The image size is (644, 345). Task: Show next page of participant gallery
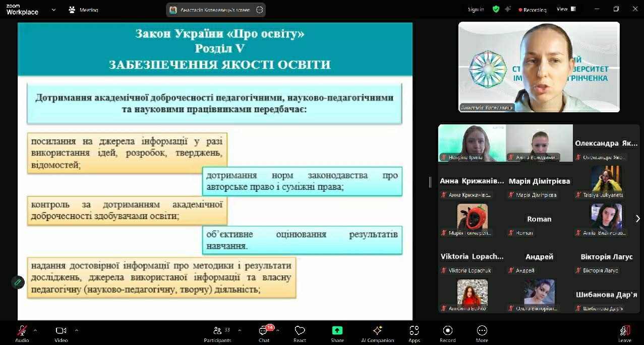click(637, 219)
